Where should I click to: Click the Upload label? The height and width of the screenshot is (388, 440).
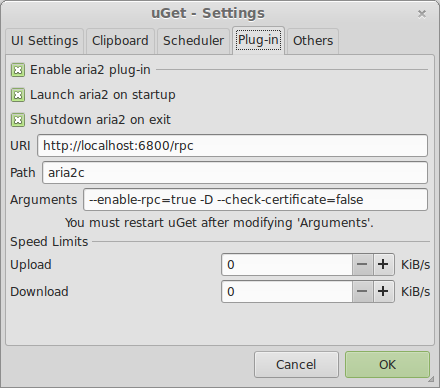(31, 265)
